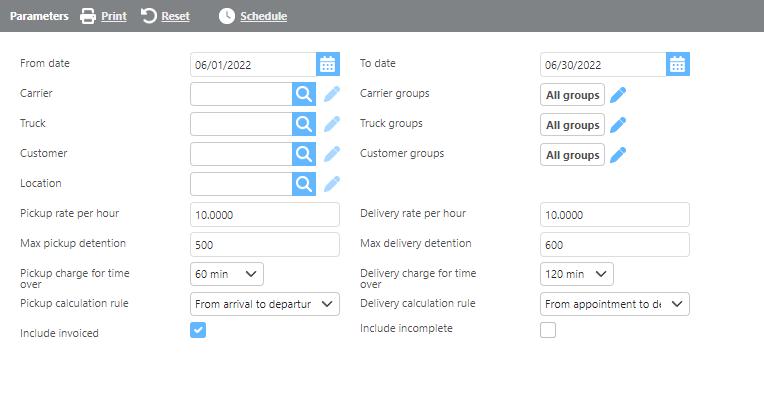Expand the Pickup calculation rule dropdown
This screenshot has height=403, width=764.
click(x=265, y=304)
